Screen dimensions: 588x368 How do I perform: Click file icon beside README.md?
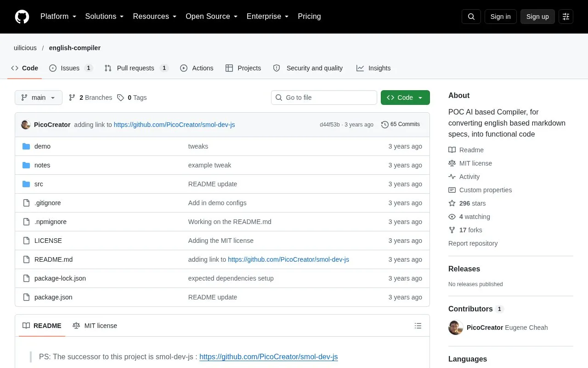[x=26, y=259]
